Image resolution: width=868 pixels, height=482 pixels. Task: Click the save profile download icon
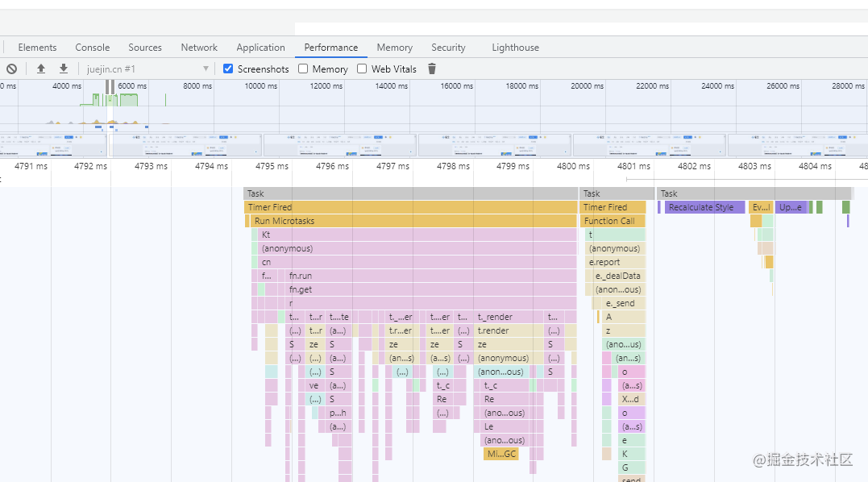pyautogui.click(x=64, y=69)
